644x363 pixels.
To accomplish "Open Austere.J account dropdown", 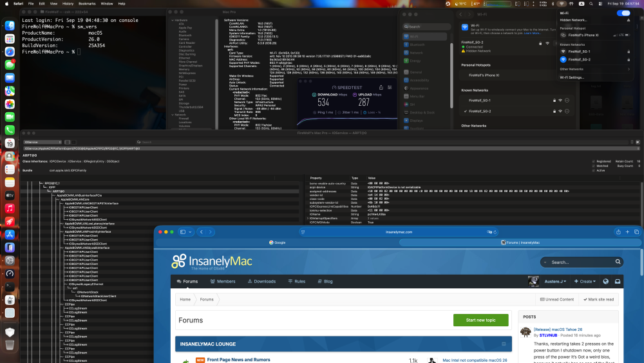I will coord(555,282).
